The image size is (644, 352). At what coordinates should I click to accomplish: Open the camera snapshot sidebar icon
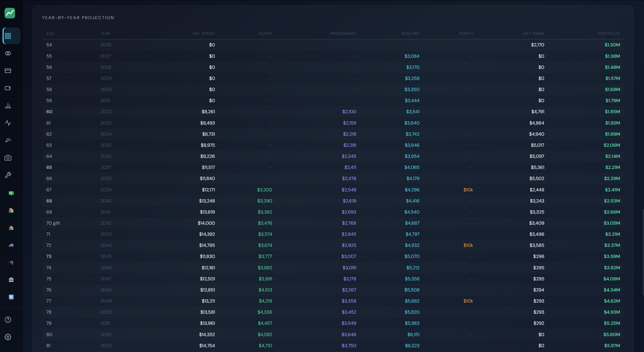[x=8, y=158]
